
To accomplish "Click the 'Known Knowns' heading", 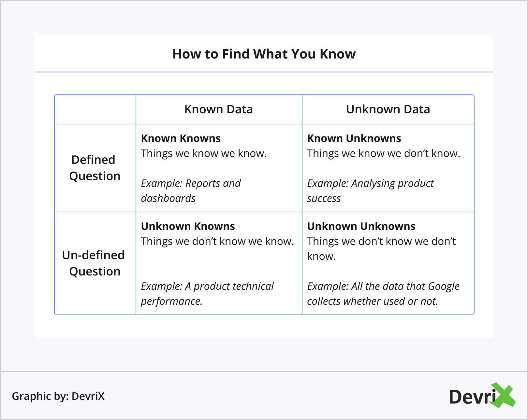I will (x=181, y=138).
